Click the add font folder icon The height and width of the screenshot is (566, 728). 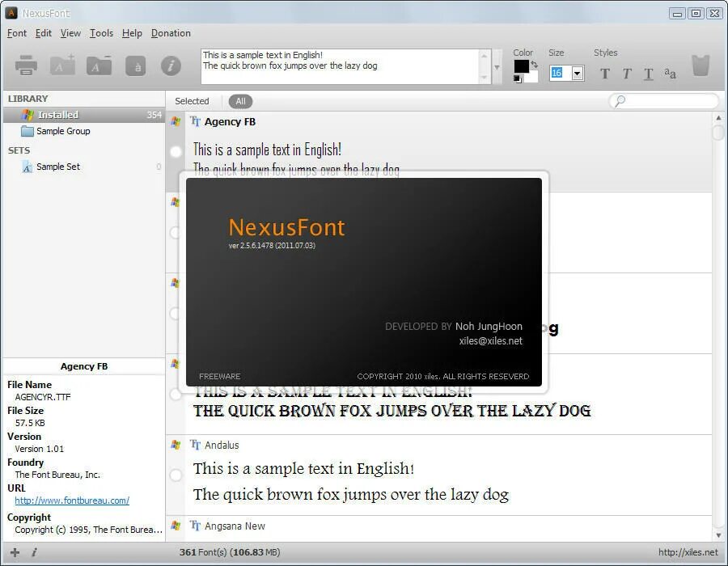click(62, 65)
